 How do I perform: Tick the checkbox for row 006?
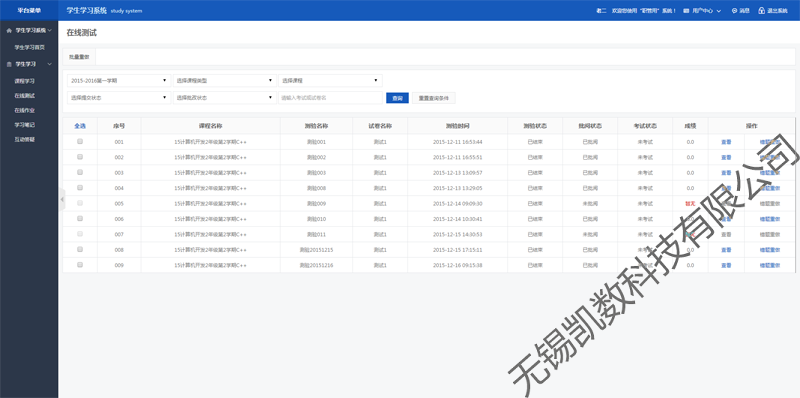point(80,218)
